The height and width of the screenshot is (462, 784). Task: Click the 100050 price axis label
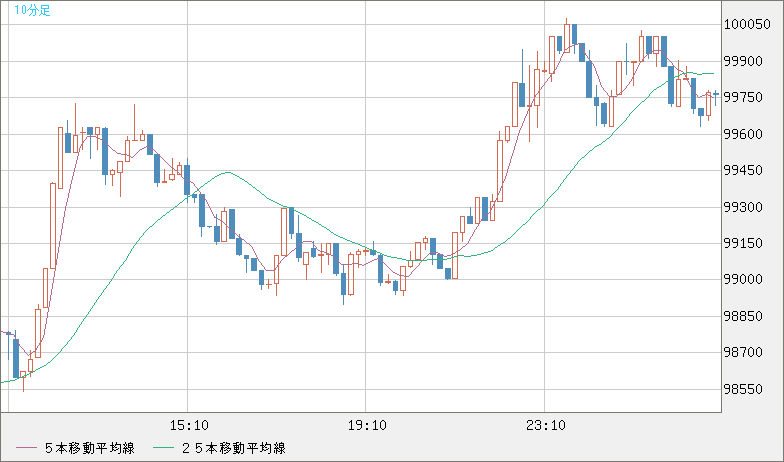tap(747, 24)
